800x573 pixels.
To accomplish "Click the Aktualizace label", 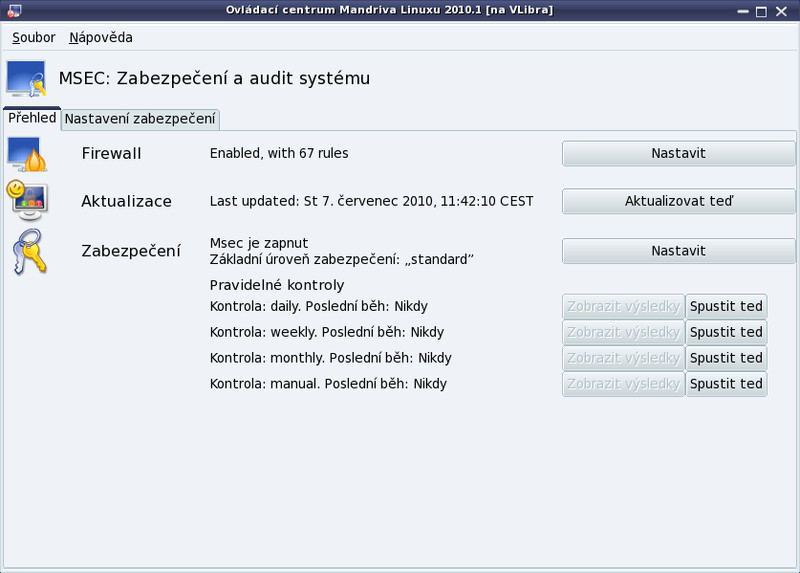I will (127, 202).
